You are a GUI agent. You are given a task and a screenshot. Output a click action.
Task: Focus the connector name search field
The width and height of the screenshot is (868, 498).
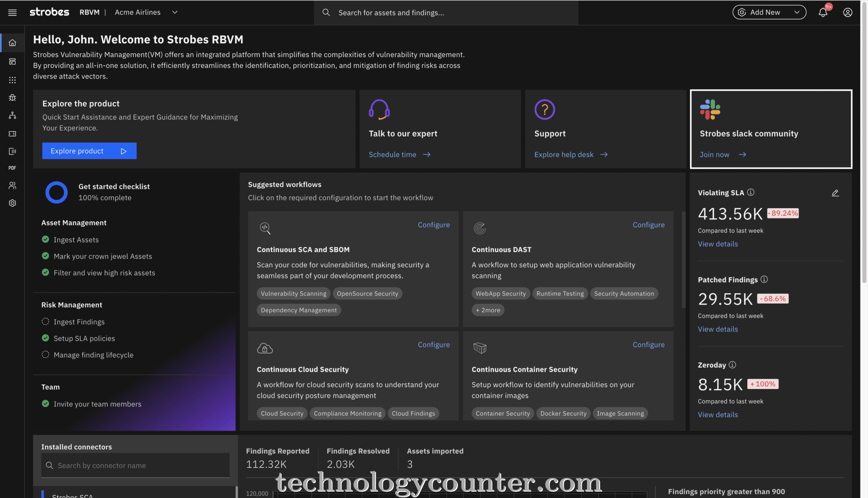tap(135, 465)
